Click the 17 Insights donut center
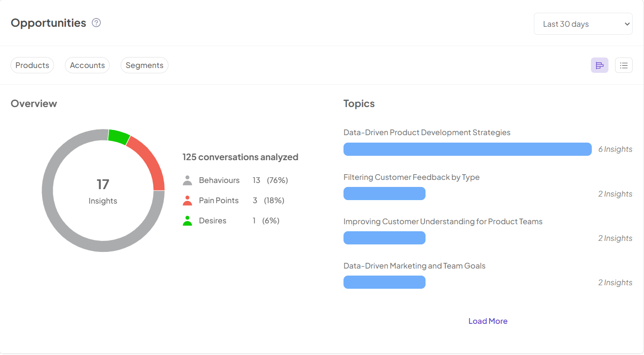 [103, 190]
